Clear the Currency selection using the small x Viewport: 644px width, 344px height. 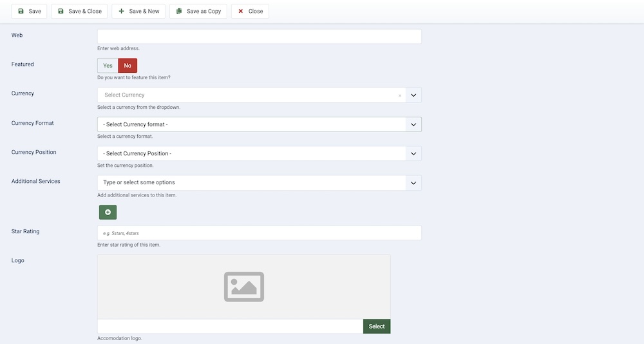click(399, 95)
